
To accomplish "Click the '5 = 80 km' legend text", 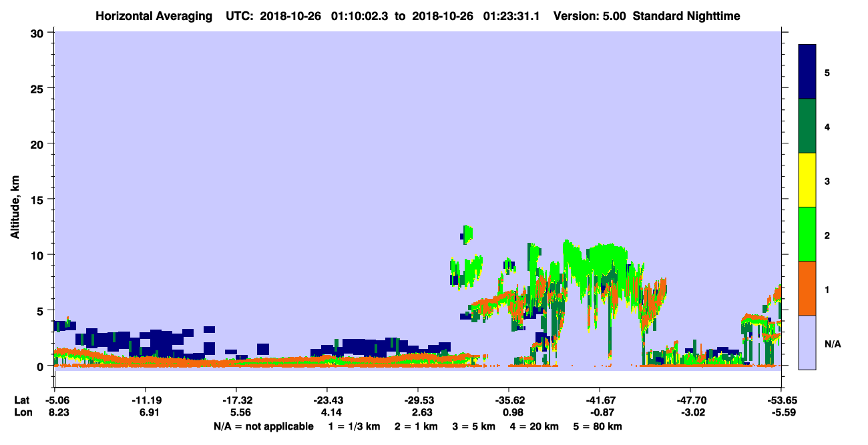I will 597,426.
